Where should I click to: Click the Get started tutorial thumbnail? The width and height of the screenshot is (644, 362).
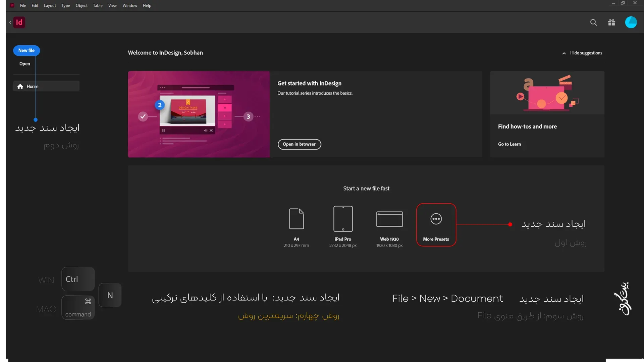tap(199, 114)
